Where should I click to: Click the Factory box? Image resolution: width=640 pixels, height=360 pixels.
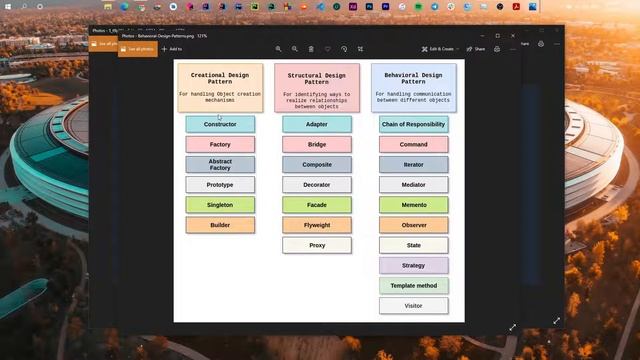point(220,144)
